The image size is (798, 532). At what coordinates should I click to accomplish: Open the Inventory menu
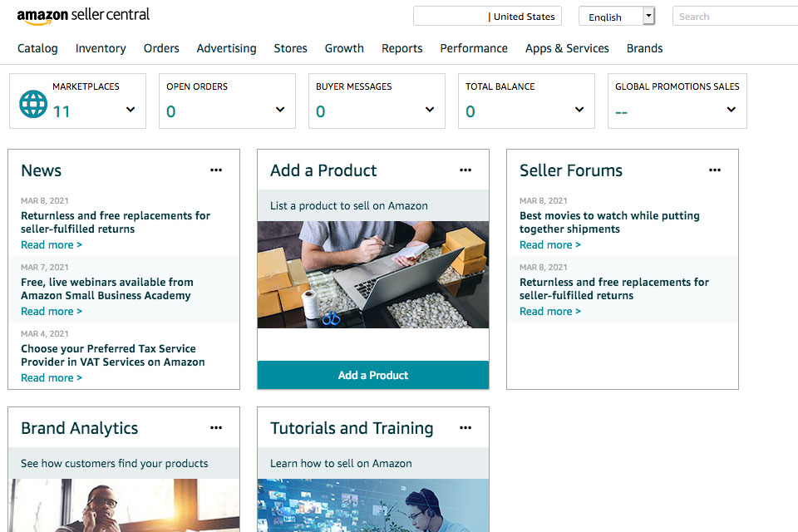point(101,48)
